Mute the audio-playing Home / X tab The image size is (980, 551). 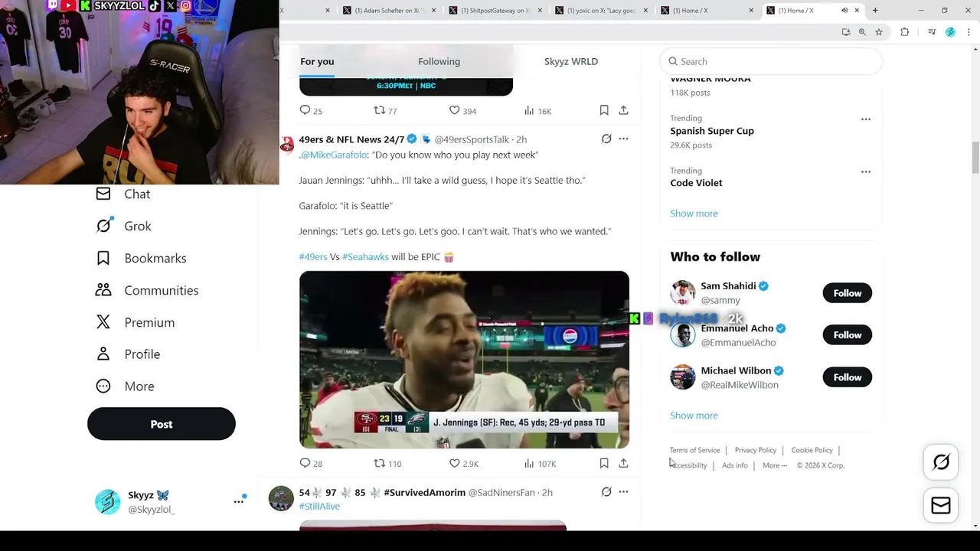844,11
